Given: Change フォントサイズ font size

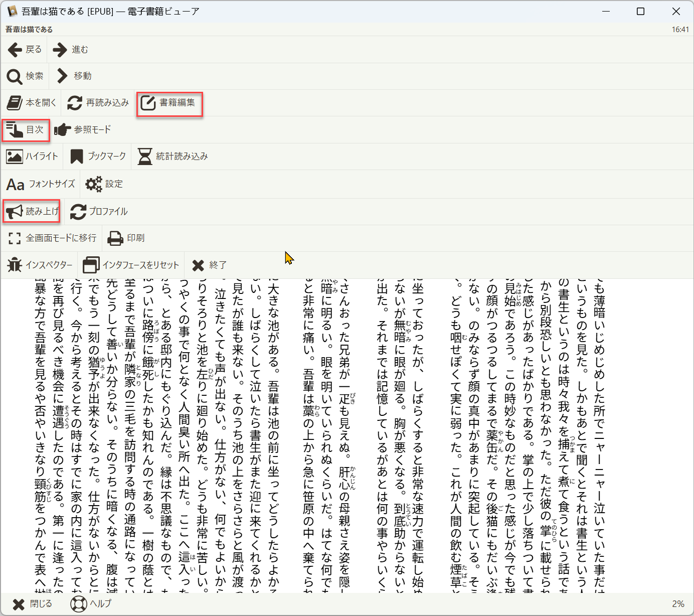Looking at the screenshot, I should [41, 184].
